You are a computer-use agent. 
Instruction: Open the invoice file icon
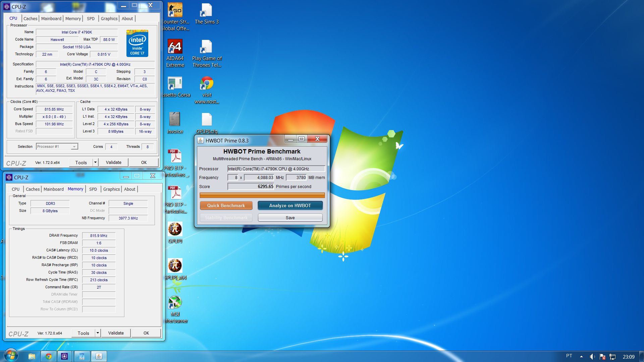(x=175, y=123)
